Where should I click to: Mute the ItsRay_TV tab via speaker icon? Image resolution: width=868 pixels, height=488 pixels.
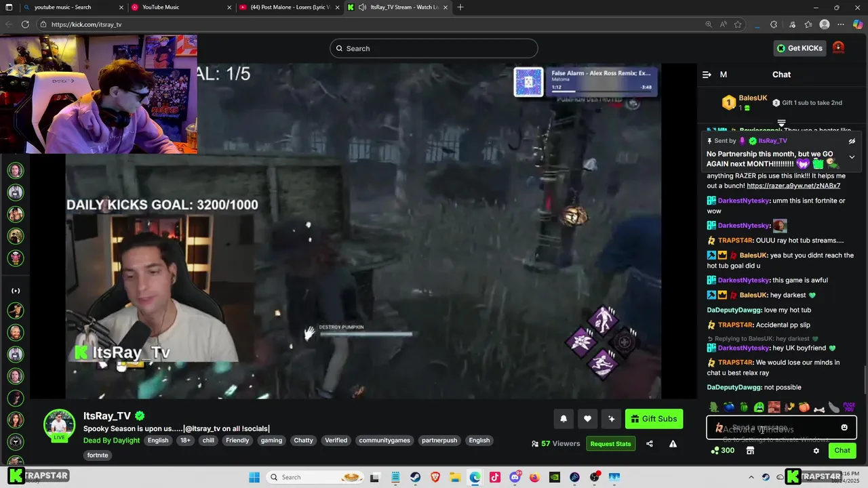click(363, 7)
